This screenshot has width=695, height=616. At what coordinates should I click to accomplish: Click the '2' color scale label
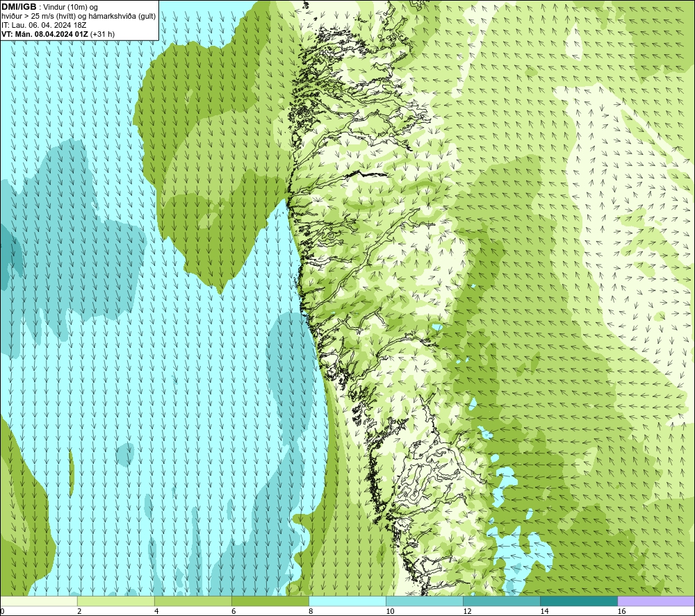[79, 612]
